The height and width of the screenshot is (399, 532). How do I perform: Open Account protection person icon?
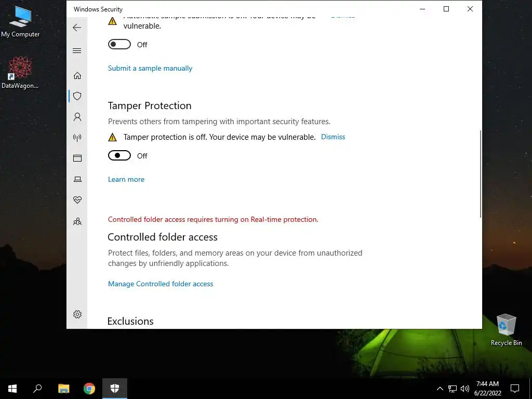[77, 117]
